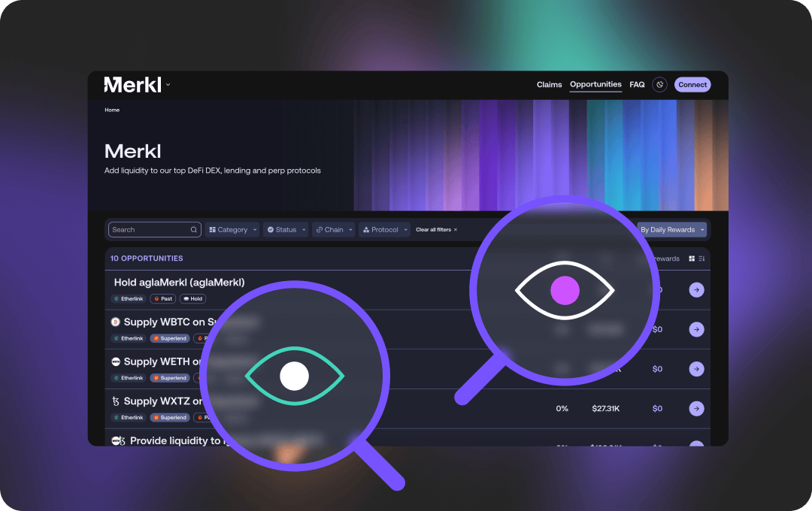812x511 pixels.
Task: Focus the Search text field
Action: 154,230
